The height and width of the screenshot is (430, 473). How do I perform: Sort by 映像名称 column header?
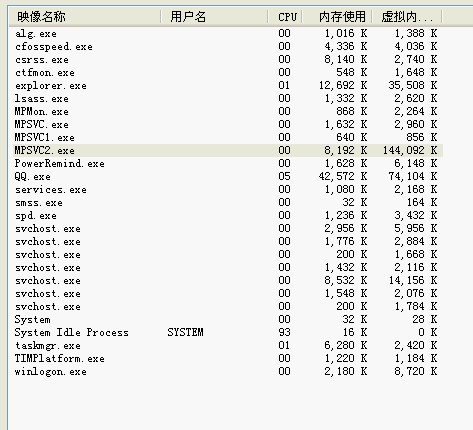[x=85, y=16]
